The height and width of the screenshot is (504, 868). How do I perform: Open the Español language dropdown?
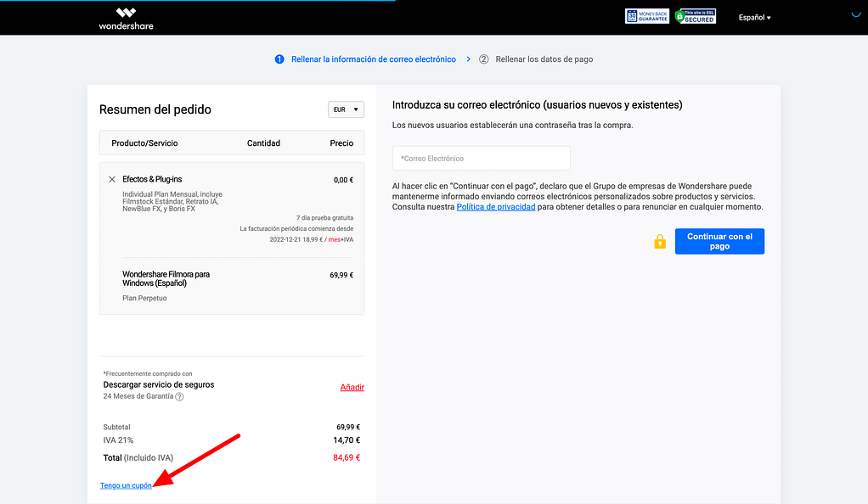point(754,18)
